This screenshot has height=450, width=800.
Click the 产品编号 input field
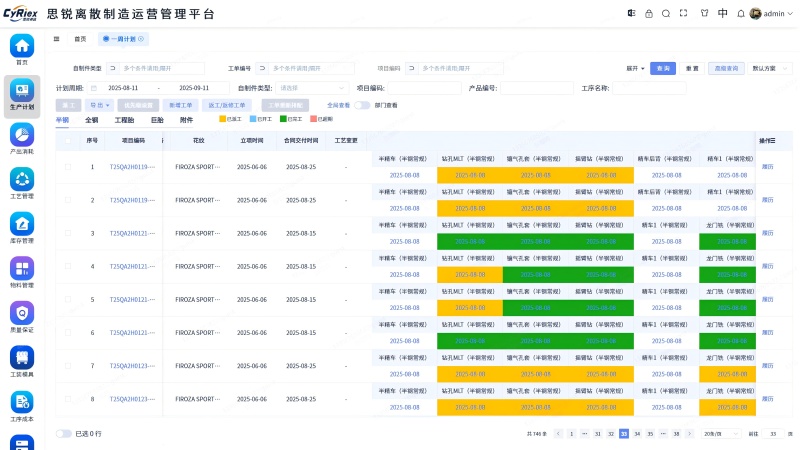click(537, 88)
